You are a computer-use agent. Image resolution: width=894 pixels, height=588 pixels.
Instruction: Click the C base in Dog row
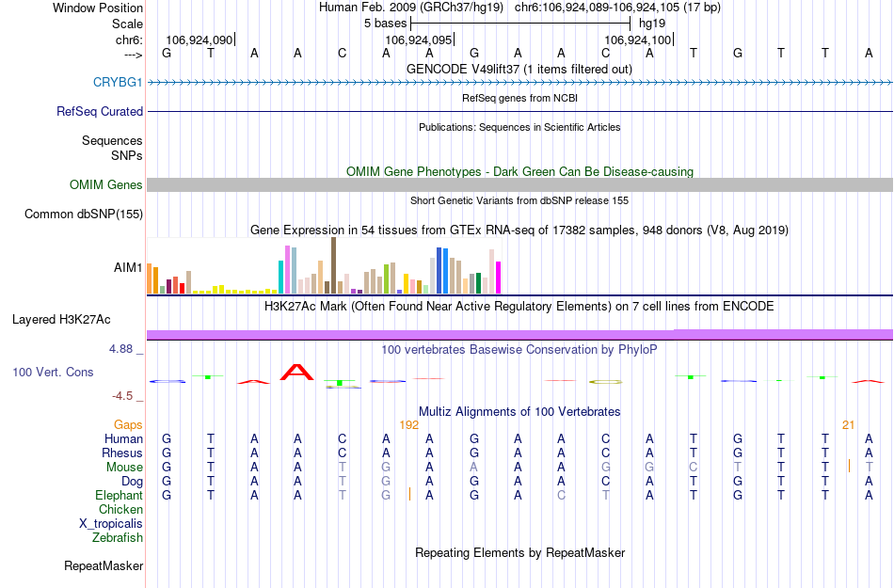pos(605,482)
